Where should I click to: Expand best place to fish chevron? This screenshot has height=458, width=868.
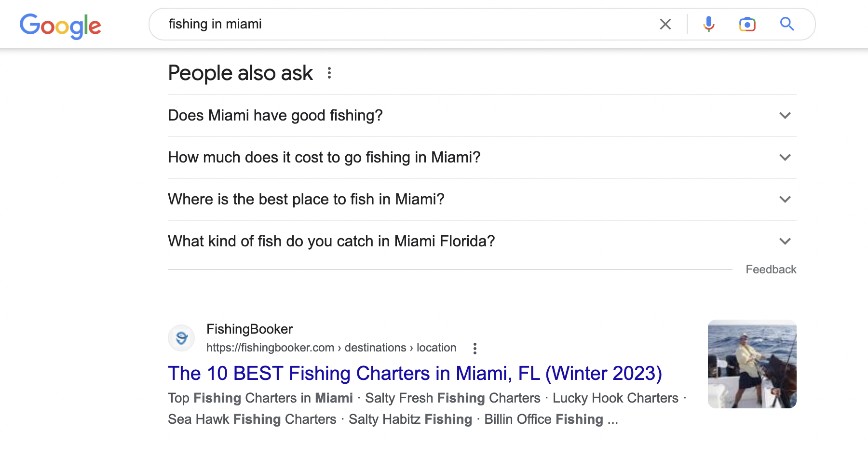pyautogui.click(x=785, y=200)
